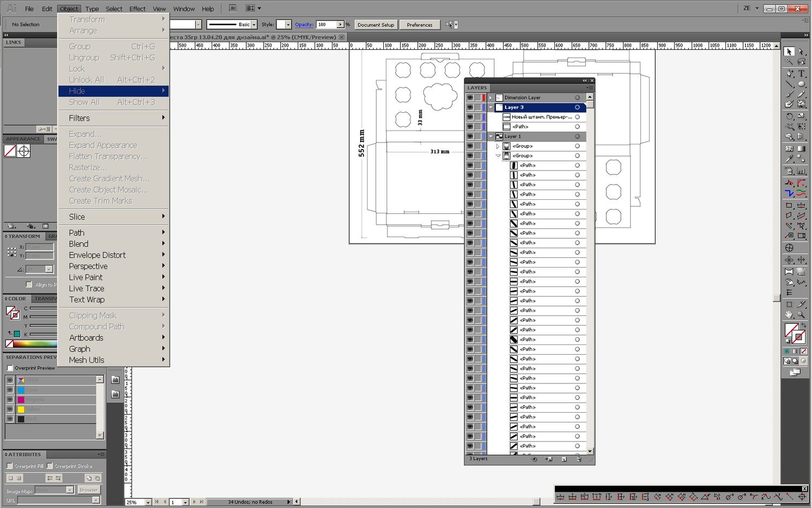Screen dimensions: 812x508
Task: Click the delete layer trash icon
Action: click(579, 459)
